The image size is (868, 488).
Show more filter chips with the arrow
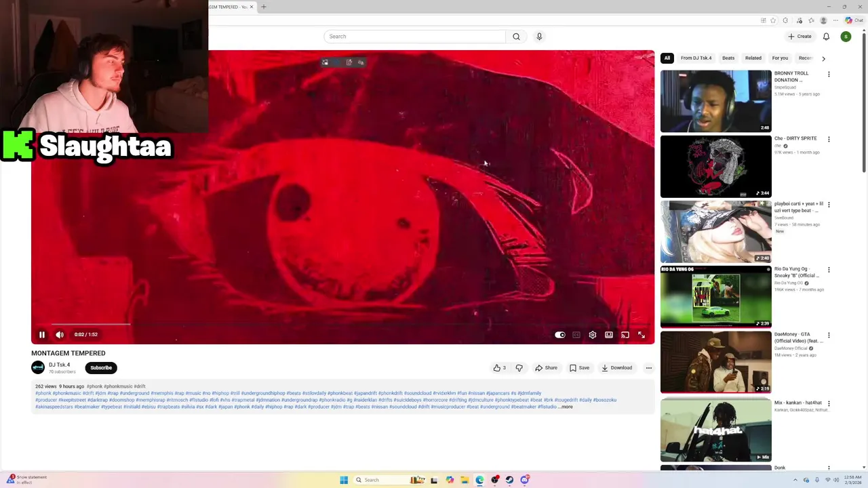point(823,58)
